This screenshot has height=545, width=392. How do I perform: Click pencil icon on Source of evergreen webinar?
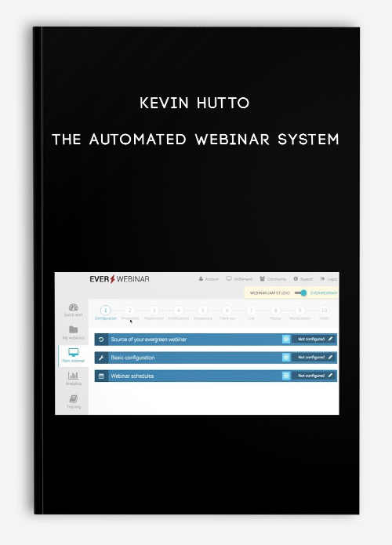point(331,339)
